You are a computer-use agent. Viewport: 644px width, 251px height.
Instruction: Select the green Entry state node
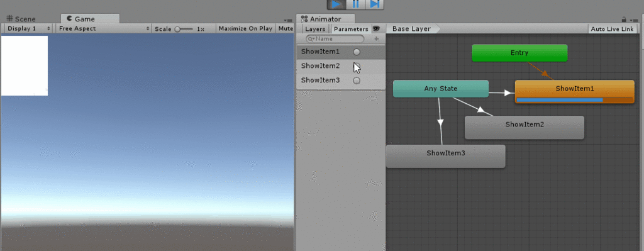pos(519,53)
